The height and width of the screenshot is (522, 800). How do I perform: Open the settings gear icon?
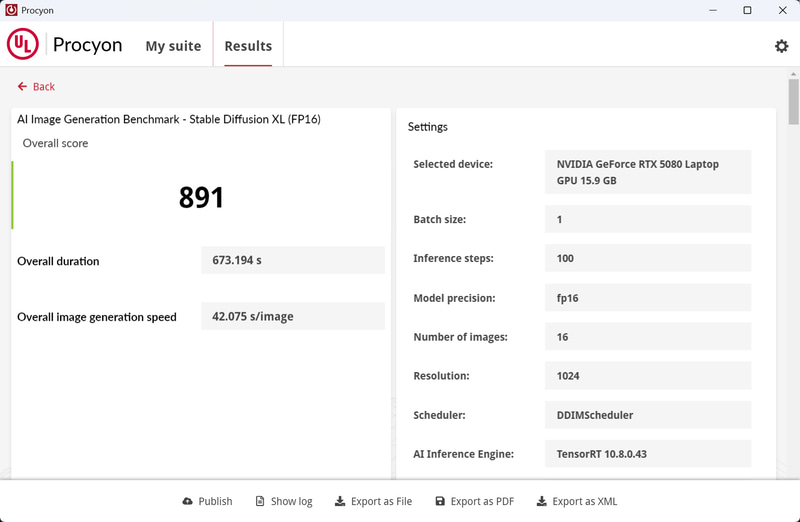pyautogui.click(x=781, y=46)
